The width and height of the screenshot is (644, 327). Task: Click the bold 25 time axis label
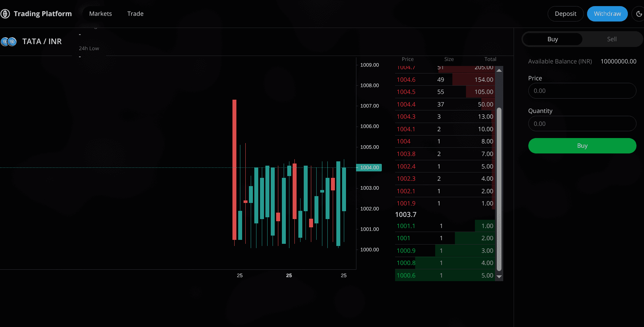pyautogui.click(x=289, y=275)
